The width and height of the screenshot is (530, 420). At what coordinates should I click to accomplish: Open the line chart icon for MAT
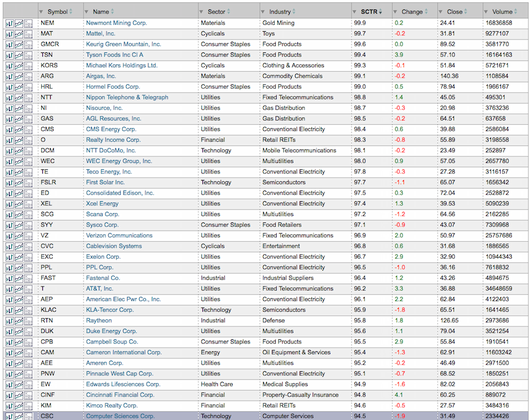click(x=19, y=34)
